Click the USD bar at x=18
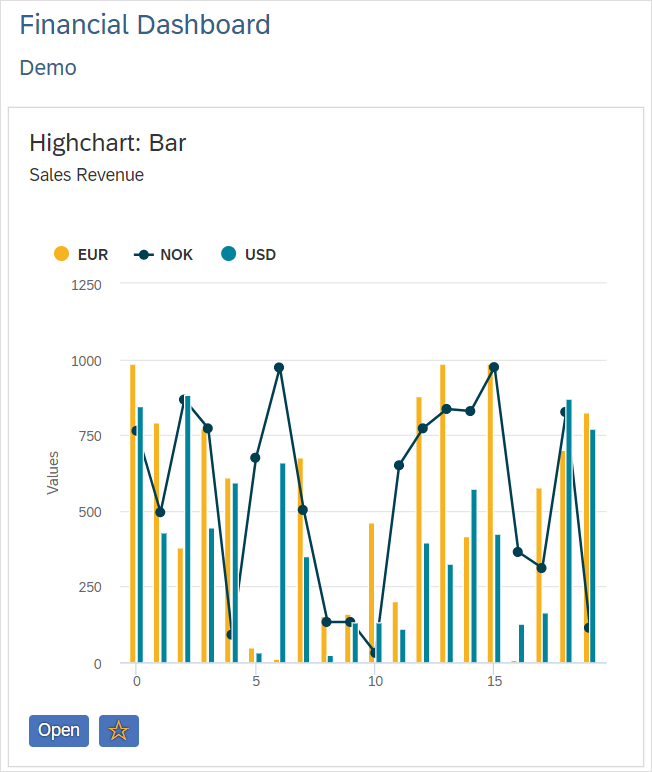This screenshot has height=772, width=652. click(x=569, y=531)
